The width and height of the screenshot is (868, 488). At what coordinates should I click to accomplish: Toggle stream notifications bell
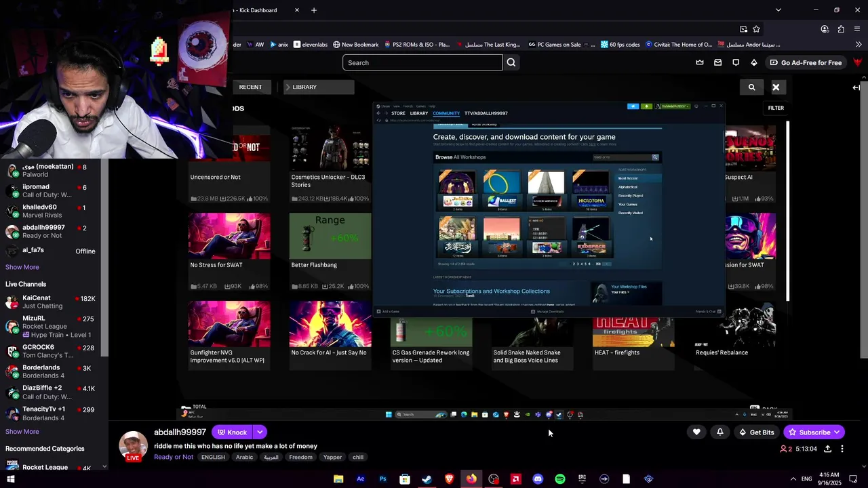coord(720,432)
